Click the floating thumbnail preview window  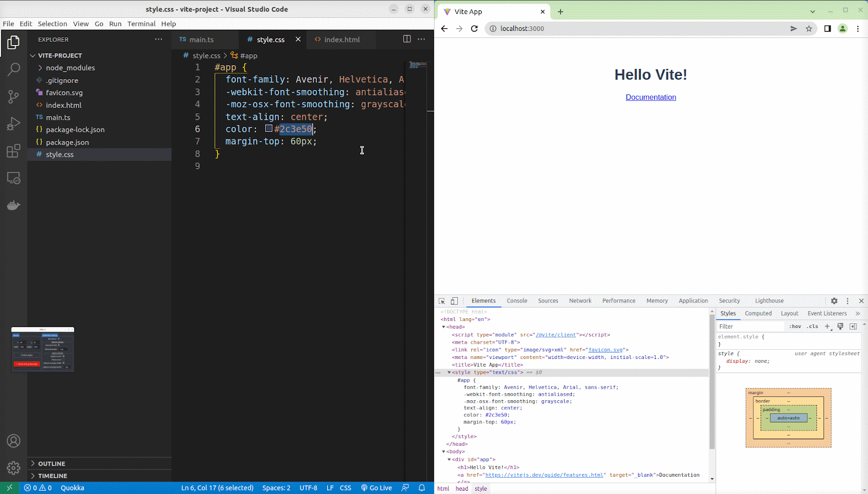(x=42, y=349)
